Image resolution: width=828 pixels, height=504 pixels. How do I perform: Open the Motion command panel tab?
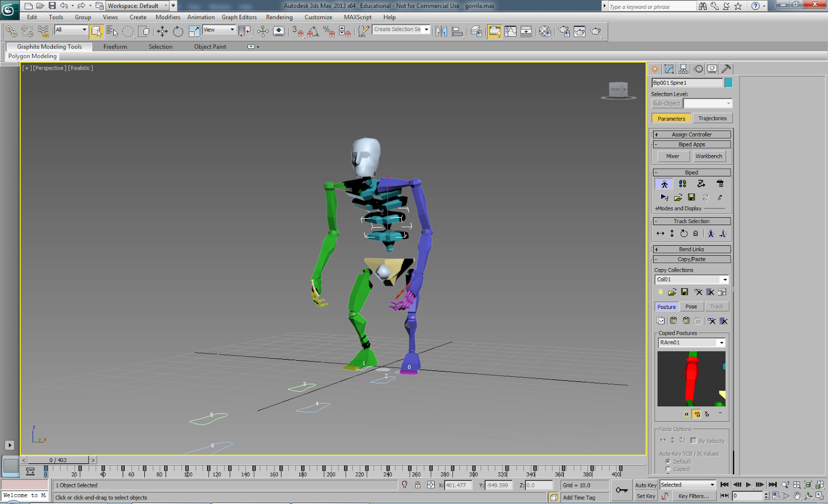(x=698, y=69)
